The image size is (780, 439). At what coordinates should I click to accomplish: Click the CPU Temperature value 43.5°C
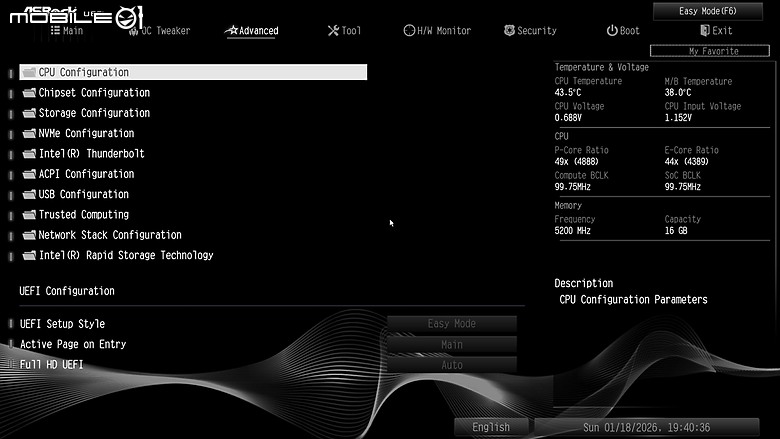coord(568,92)
